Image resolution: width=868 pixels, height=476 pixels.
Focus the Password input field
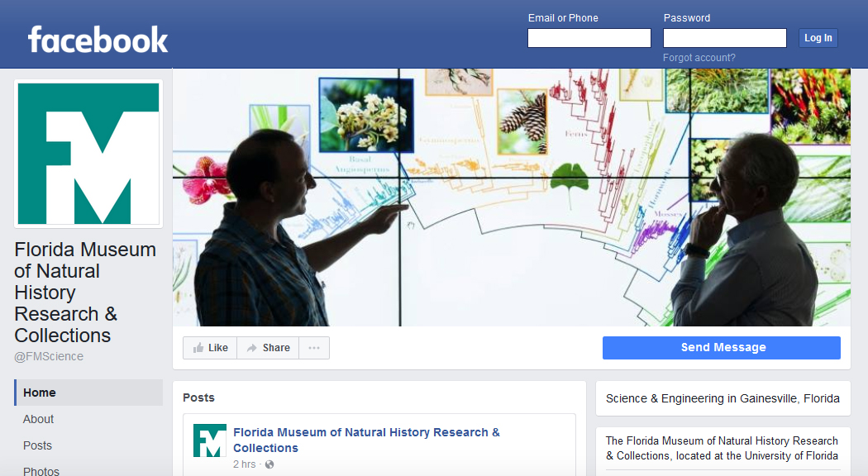coord(724,38)
